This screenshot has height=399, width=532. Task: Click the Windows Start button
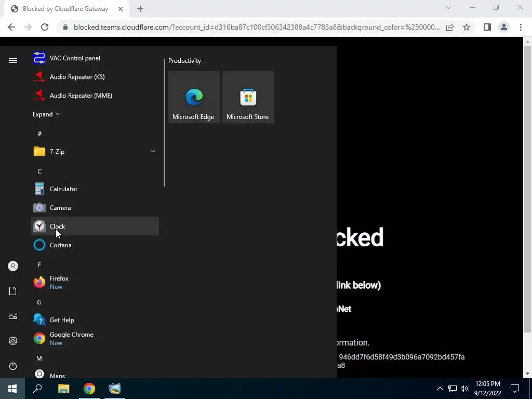click(x=12, y=389)
